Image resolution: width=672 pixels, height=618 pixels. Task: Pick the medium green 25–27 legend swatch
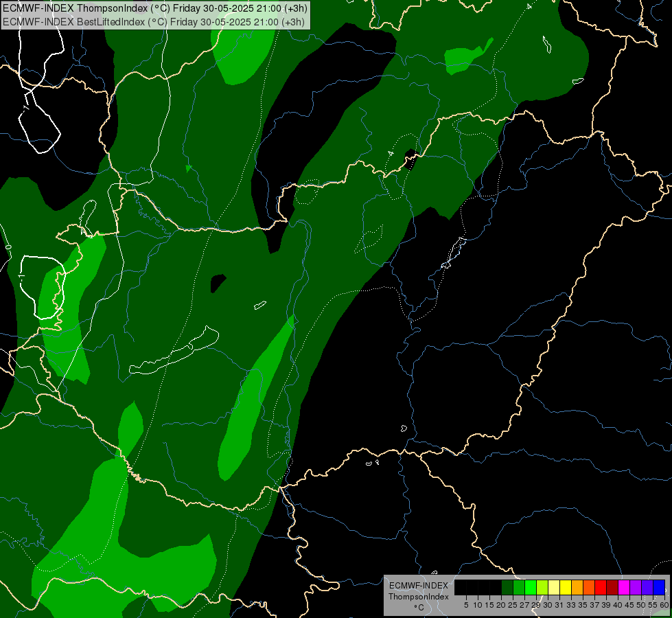[518, 587]
